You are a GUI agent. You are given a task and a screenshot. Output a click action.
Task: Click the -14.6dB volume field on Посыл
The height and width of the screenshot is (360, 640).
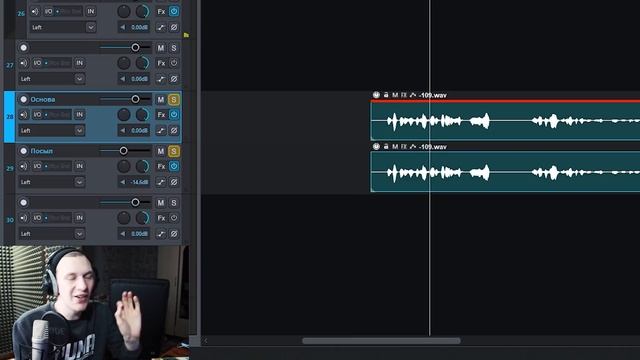point(134,182)
